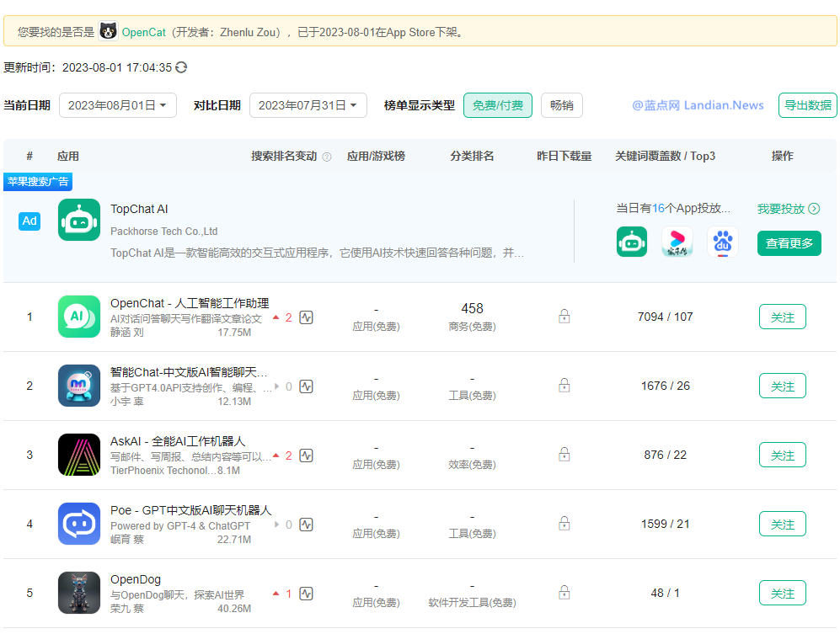840x634 pixels.
Task: Open the compare date dropdown 2023年07月31日
Action: (x=308, y=105)
